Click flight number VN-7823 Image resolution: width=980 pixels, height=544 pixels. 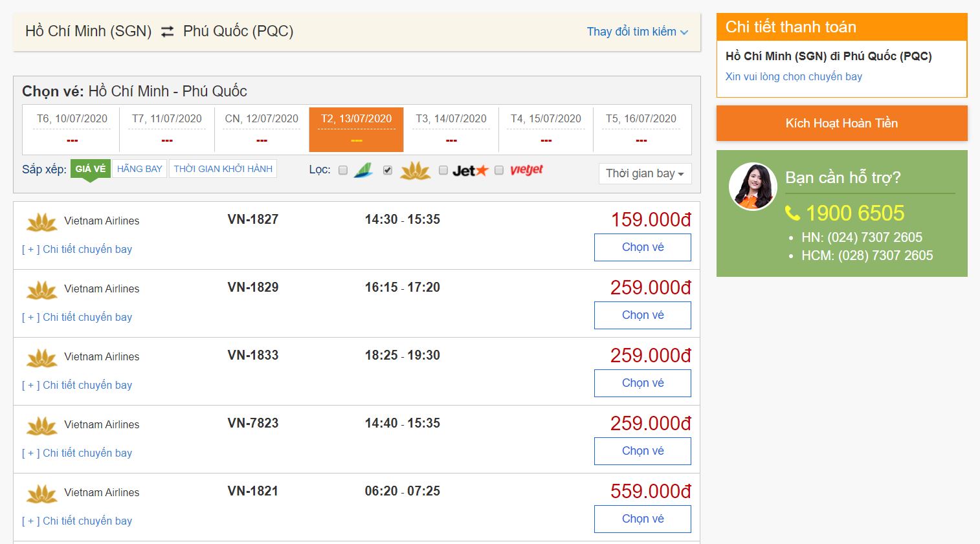click(x=253, y=423)
